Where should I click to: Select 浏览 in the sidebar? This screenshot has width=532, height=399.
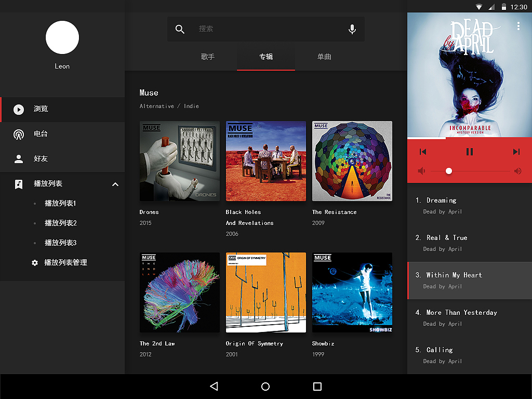click(x=62, y=109)
